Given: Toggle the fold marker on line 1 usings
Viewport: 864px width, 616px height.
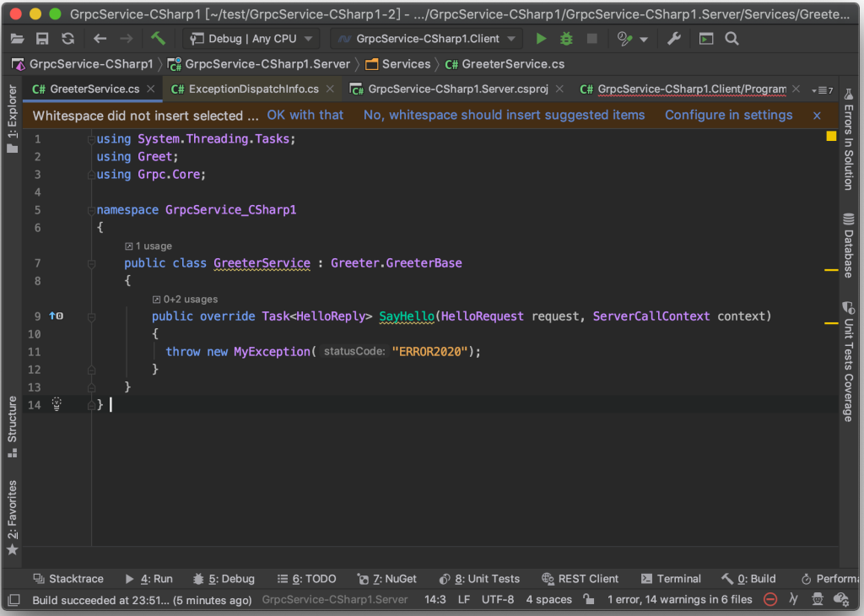Looking at the screenshot, I should 91,139.
